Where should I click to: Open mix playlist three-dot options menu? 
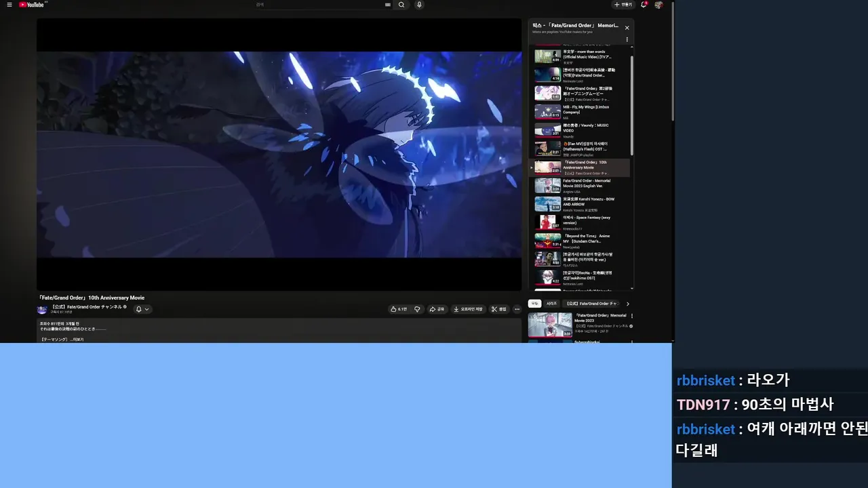(x=627, y=39)
